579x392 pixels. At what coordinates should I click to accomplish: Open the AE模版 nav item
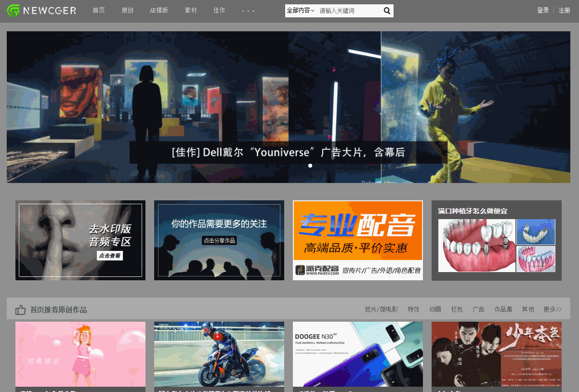click(159, 11)
